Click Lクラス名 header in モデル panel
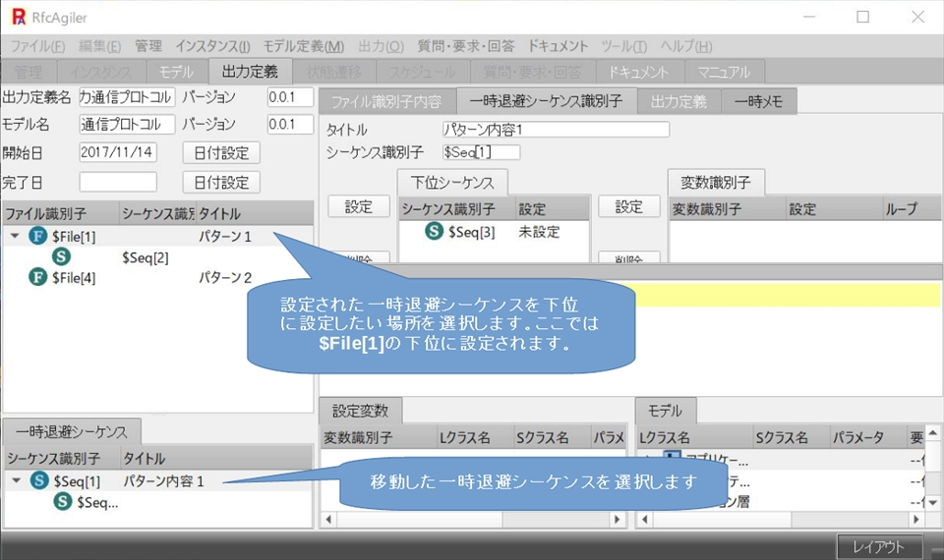This screenshot has height=560, width=944. 694,437
